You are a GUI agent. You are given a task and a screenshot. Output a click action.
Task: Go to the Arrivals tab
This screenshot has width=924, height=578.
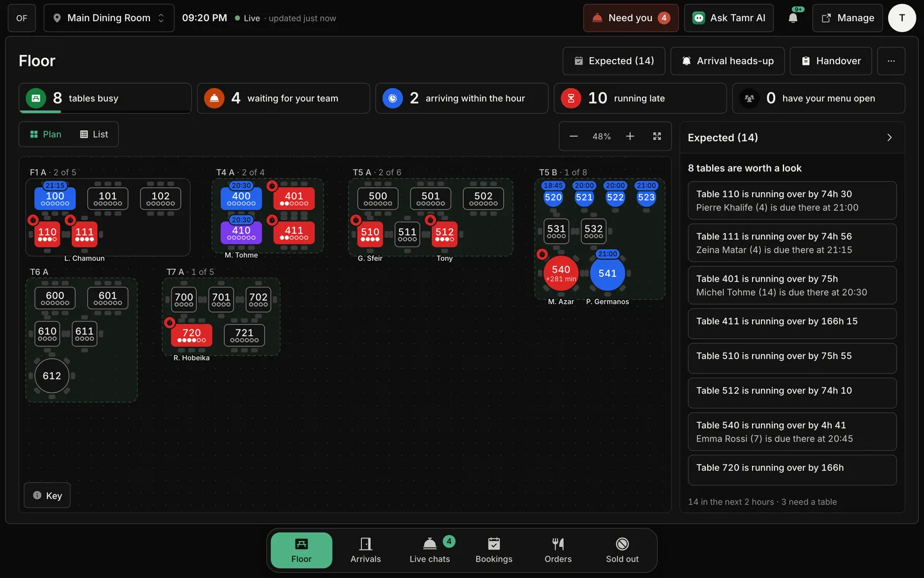point(366,550)
